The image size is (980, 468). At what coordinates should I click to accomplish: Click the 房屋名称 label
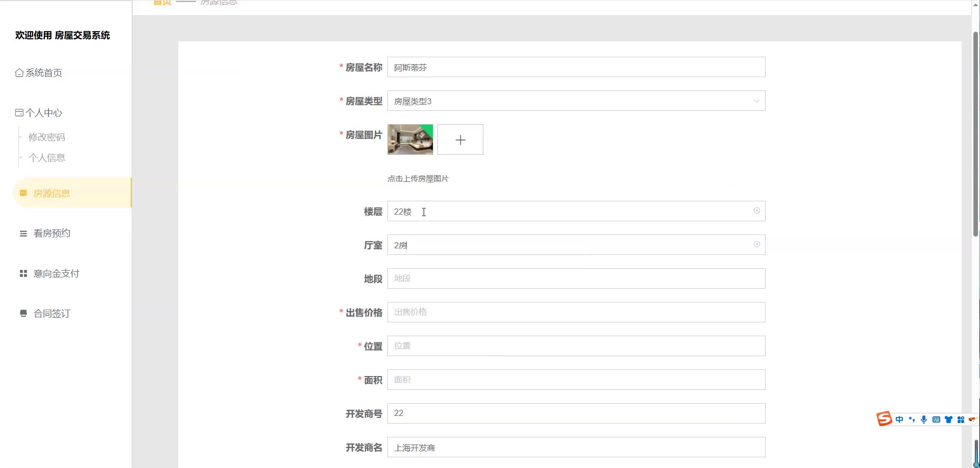point(364,67)
